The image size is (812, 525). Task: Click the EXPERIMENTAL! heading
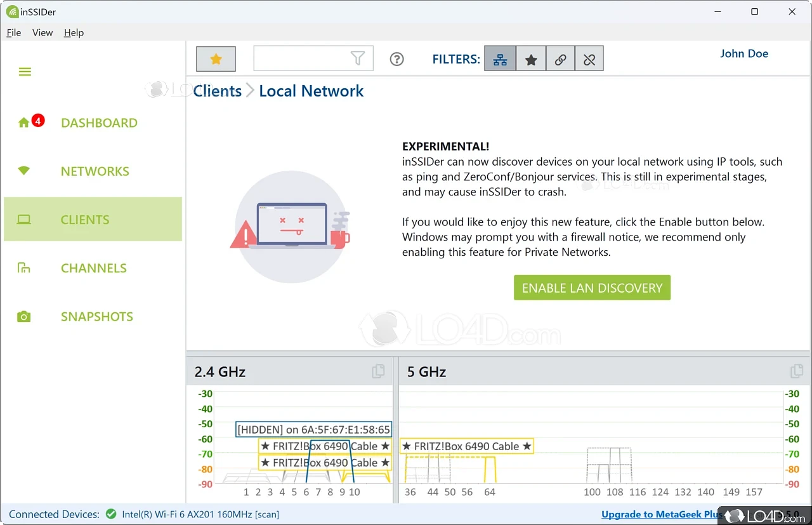[x=445, y=147]
